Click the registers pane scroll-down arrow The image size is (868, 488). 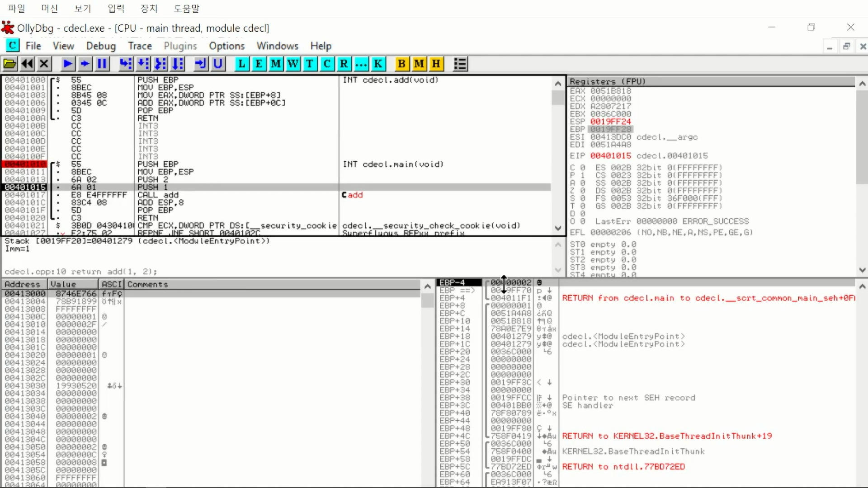point(862,270)
